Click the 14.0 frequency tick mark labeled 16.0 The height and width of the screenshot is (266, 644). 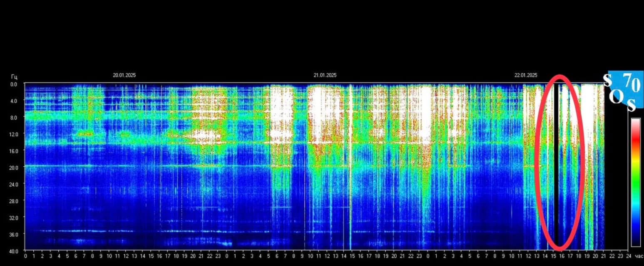coord(13,151)
